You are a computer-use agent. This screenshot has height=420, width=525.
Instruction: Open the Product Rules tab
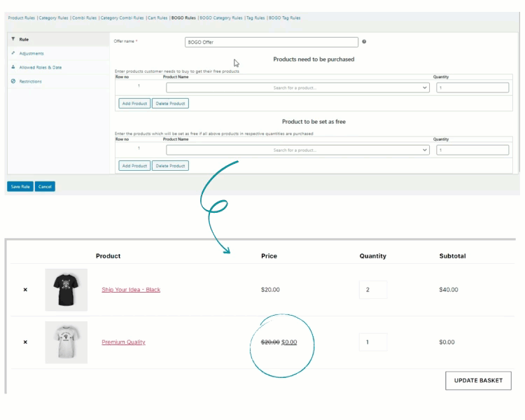click(x=22, y=17)
